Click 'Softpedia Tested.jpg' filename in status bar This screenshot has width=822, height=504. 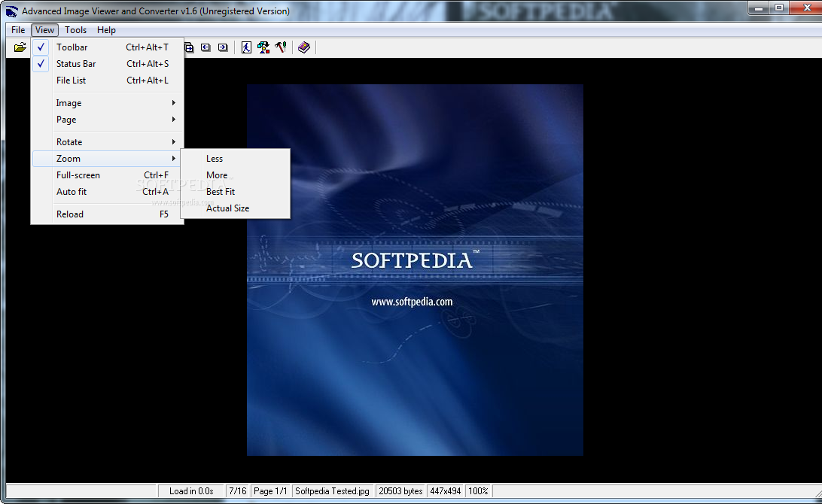click(x=333, y=491)
